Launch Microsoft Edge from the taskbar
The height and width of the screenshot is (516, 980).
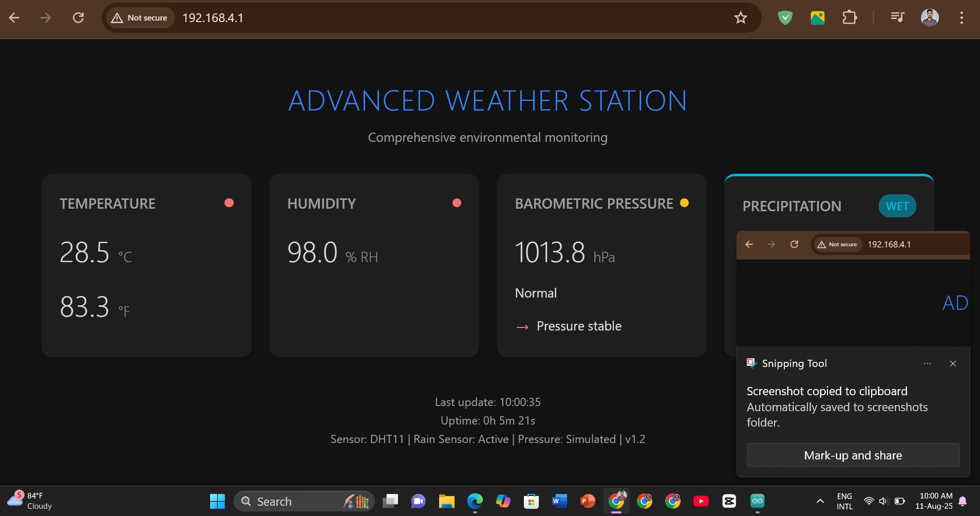(475, 501)
